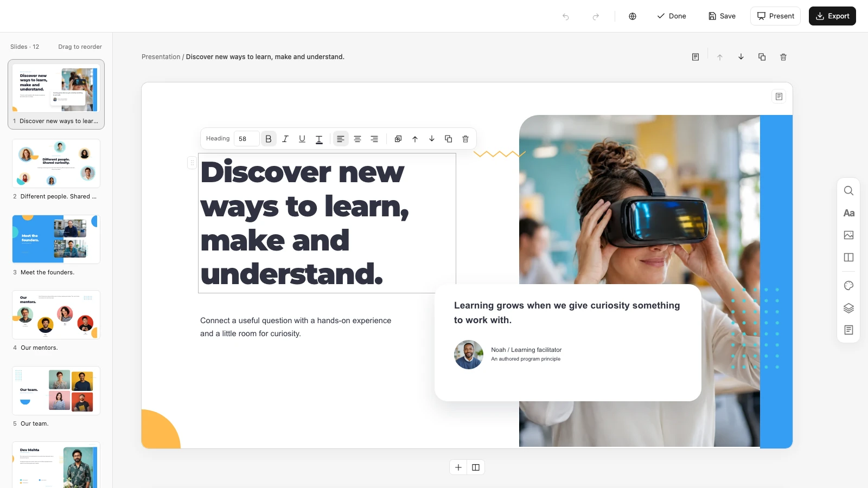This screenshot has height=488, width=868.
Task: Click the Done button
Action: (x=672, y=16)
